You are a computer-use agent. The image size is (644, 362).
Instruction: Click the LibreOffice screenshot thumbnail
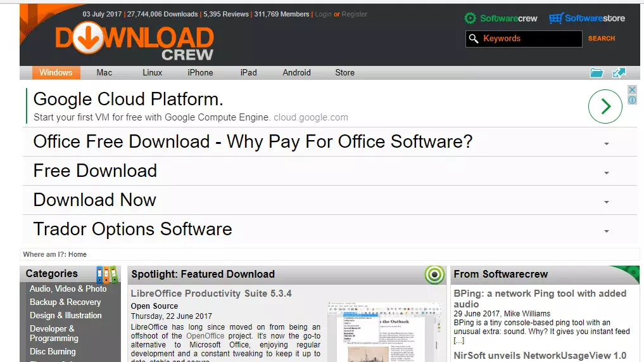[x=385, y=332]
